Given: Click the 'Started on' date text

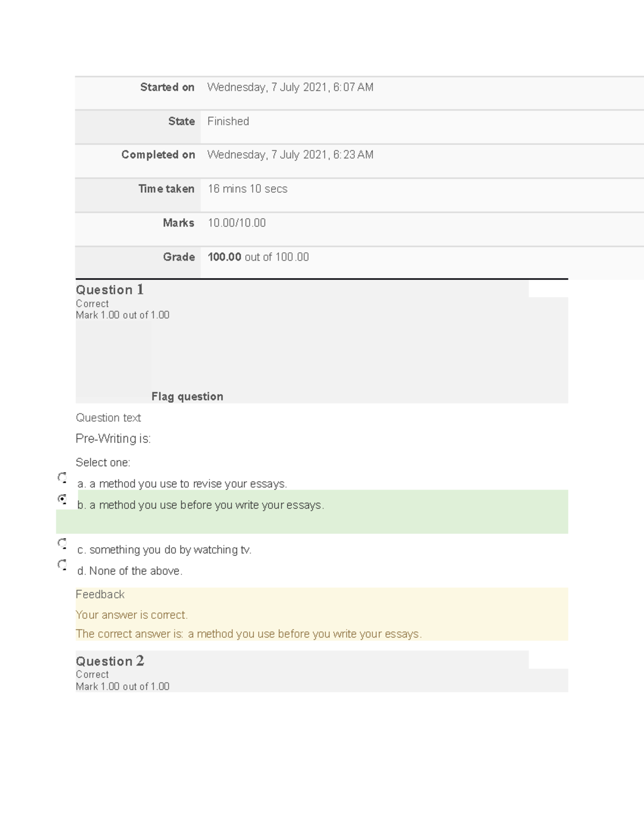Looking at the screenshot, I should [x=291, y=88].
